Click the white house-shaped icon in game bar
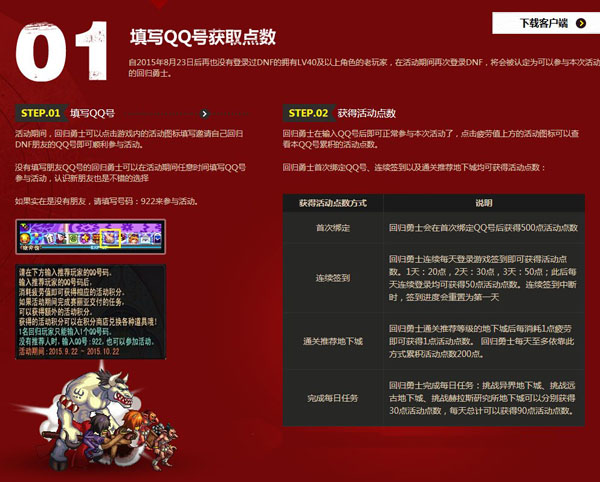Screen dimensions: 600x482 (x=147, y=239)
